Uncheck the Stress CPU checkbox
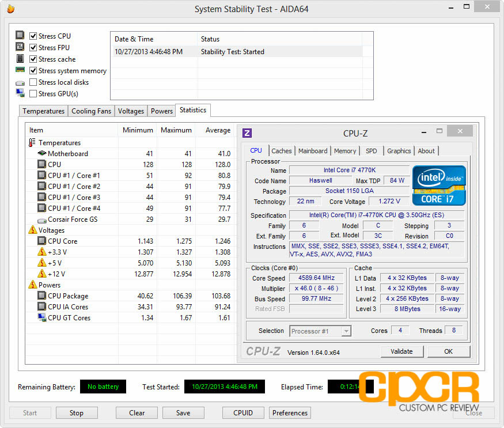 (x=33, y=36)
